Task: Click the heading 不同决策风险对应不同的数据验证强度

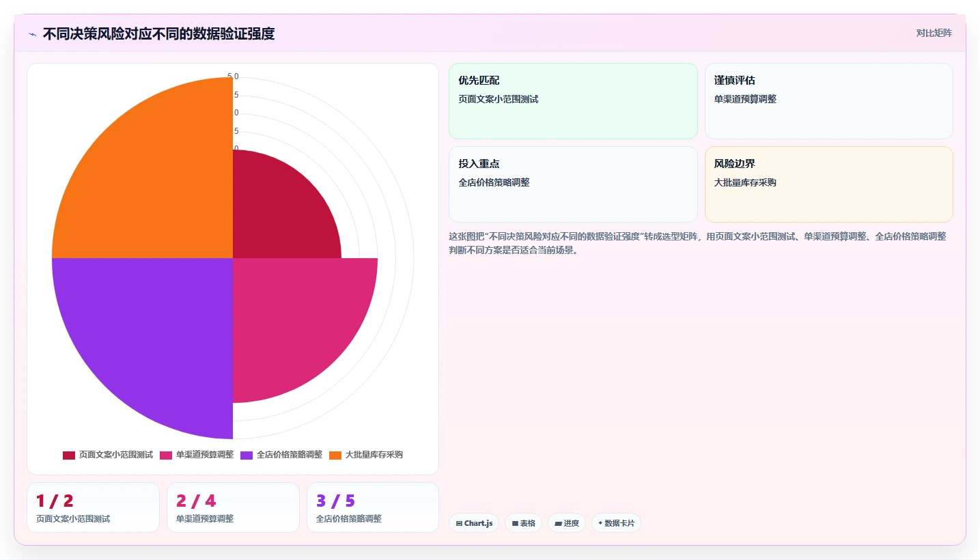Action: coord(158,34)
